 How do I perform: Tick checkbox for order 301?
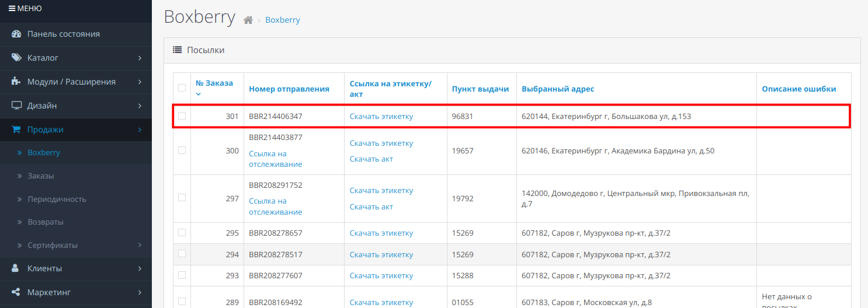point(182,116)
